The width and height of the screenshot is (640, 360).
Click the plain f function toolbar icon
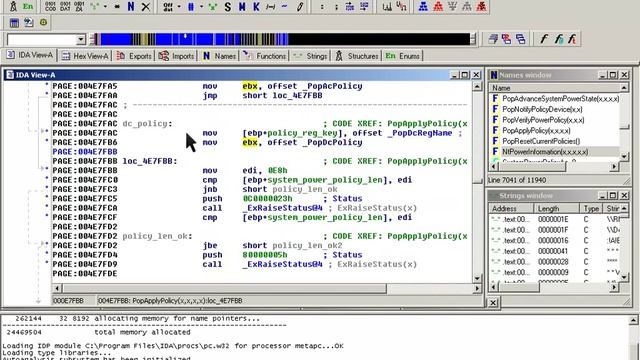[x=543, y=39]
